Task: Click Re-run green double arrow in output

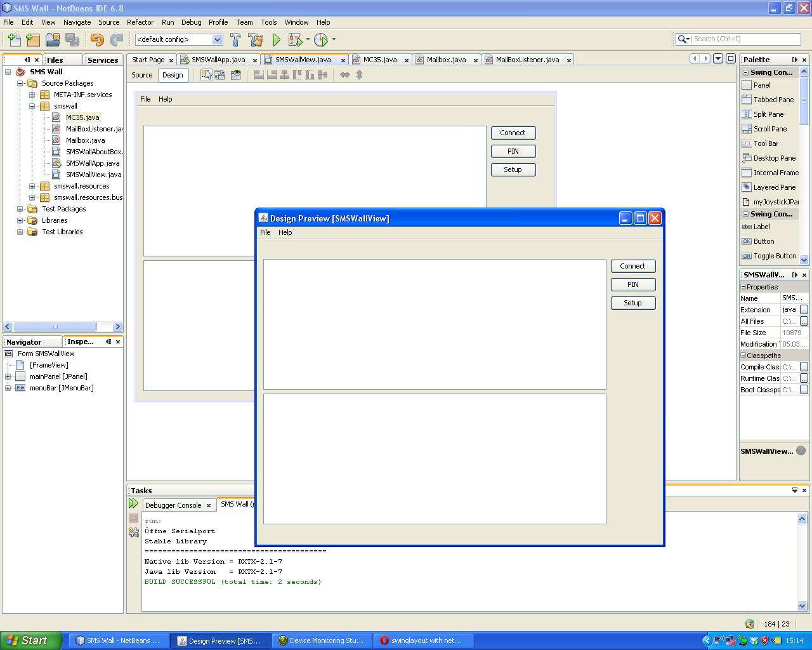Action: point(133,503)
